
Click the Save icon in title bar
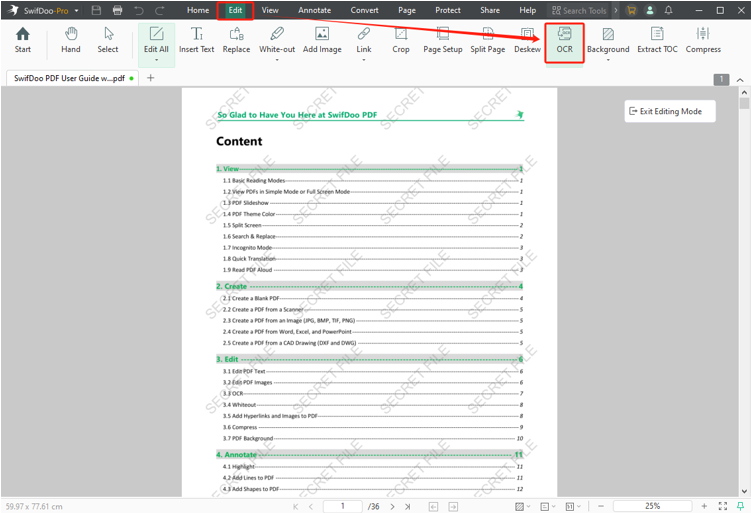tap(96, 10)
